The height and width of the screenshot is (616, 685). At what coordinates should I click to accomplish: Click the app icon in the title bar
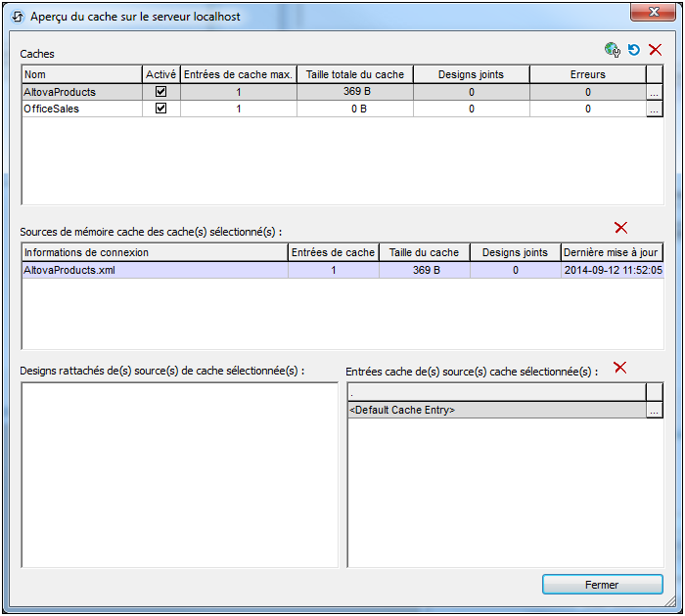(17, 17)
